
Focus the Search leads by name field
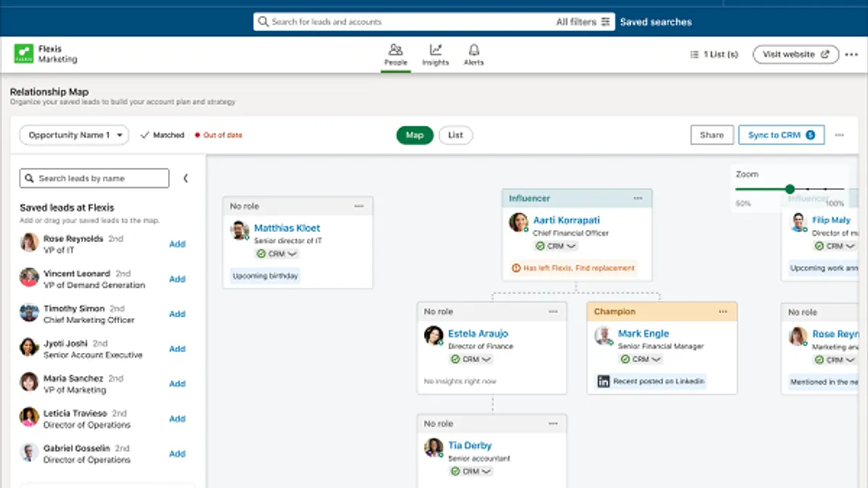point(94,179)
